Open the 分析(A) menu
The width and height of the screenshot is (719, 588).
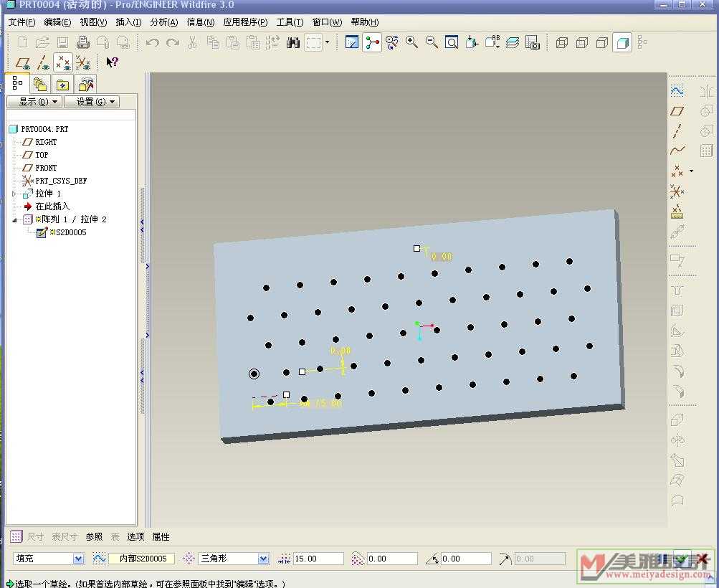163,22
